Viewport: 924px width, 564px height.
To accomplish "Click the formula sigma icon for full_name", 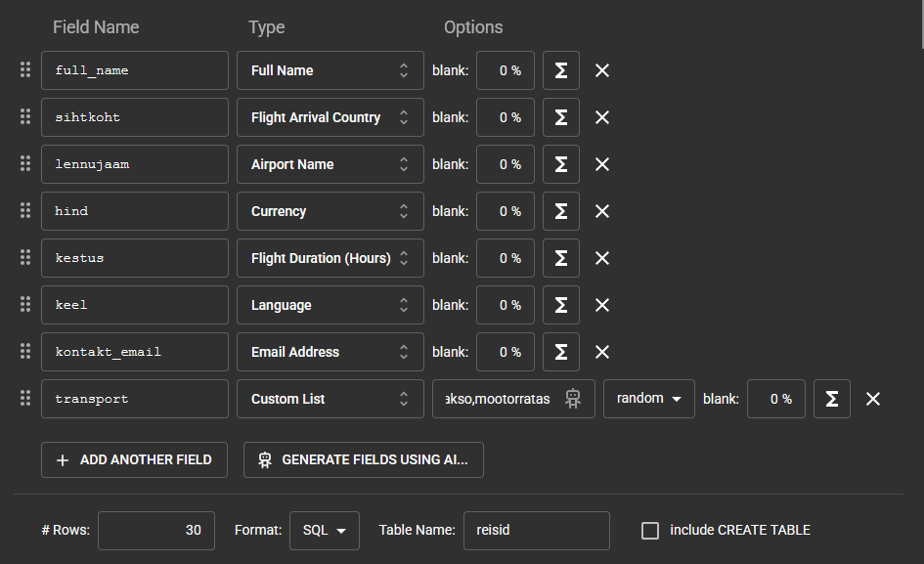I will [561, 70].
